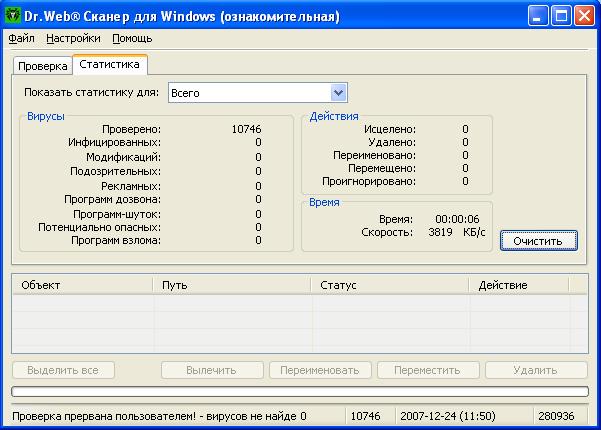Click the Перемещено label
The height and width of the screenshot is (430, 601).
tap(382, 168)
